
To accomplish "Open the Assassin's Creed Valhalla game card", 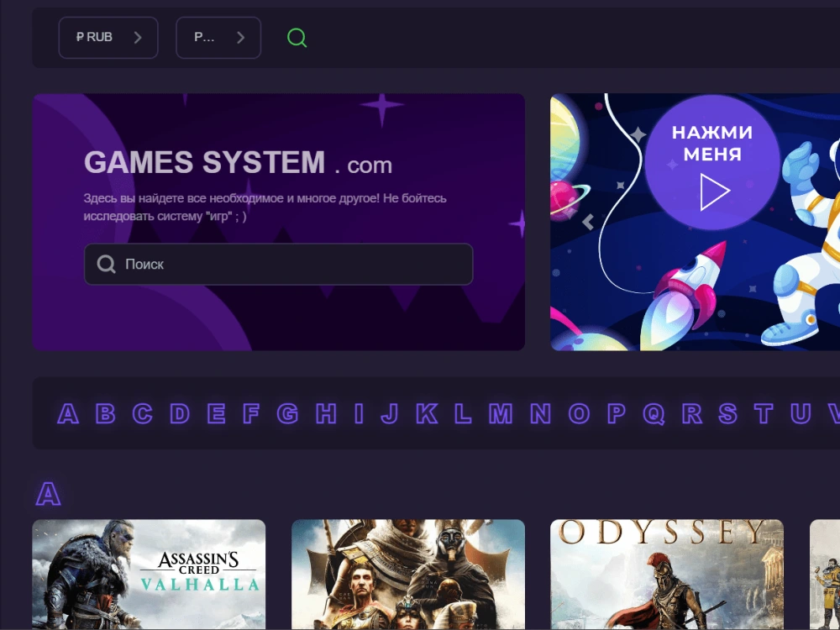I will coord(149,575).
